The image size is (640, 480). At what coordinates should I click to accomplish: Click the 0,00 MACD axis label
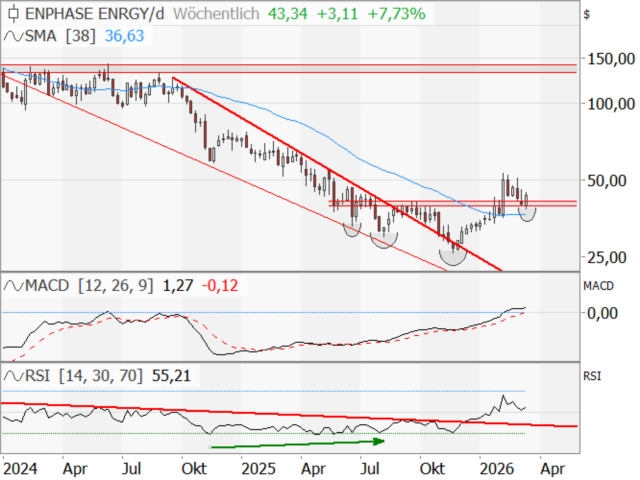602,313
